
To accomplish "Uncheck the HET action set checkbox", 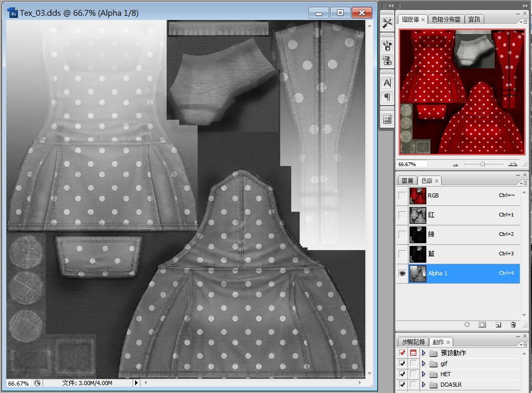I will (x=402, y=374).
